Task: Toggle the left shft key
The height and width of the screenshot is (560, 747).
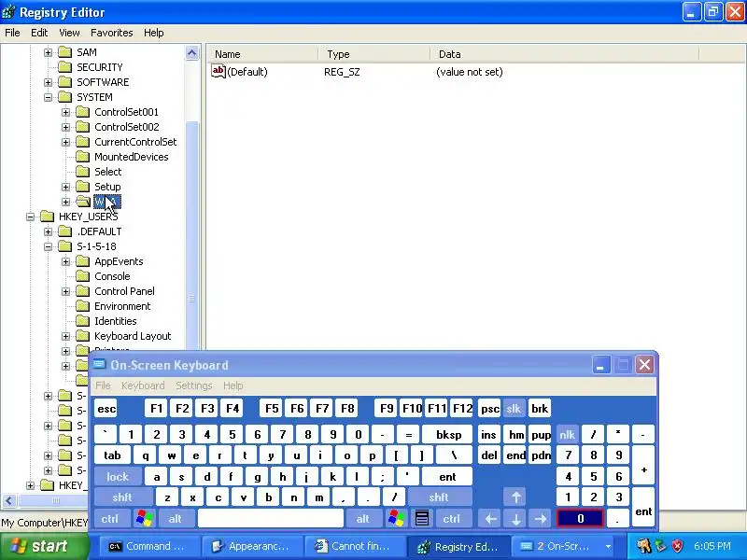Action: (122, 497)
